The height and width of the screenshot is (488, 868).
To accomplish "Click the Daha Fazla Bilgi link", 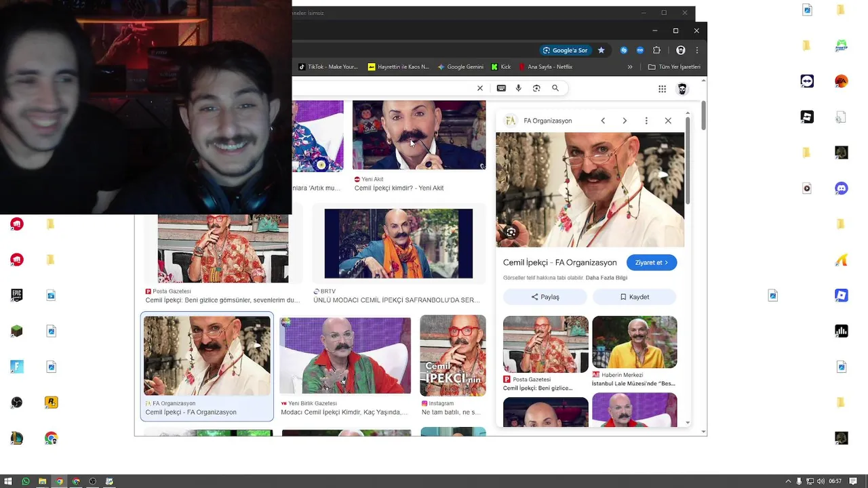I will 606,278.
